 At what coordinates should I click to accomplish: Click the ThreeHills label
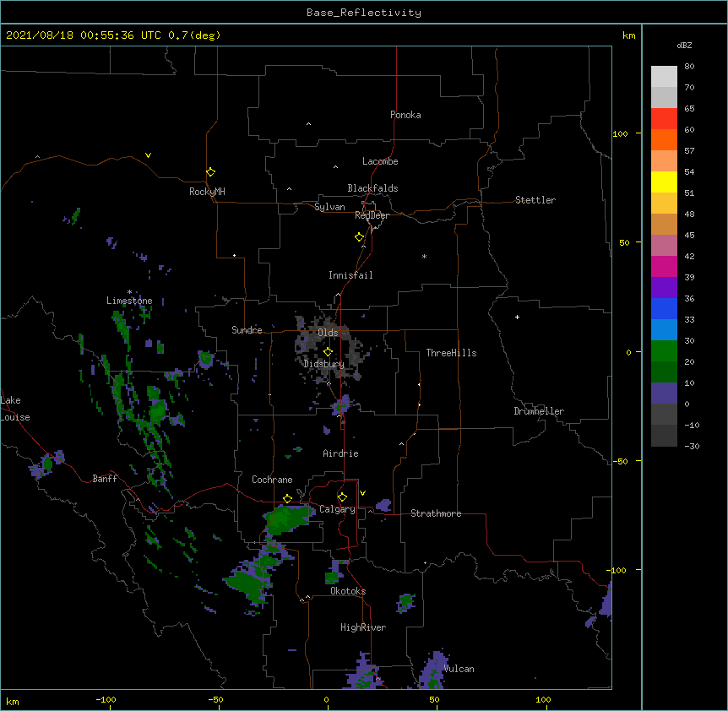click(x=451, y=353)
